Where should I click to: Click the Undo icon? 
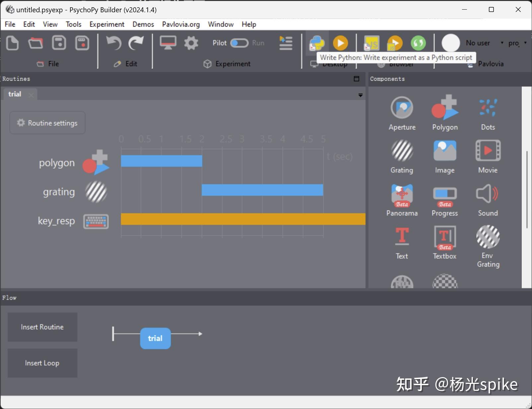[114, 43]
